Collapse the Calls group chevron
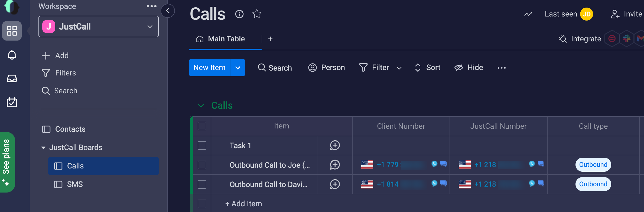644x212 pixels. [201, 106]
